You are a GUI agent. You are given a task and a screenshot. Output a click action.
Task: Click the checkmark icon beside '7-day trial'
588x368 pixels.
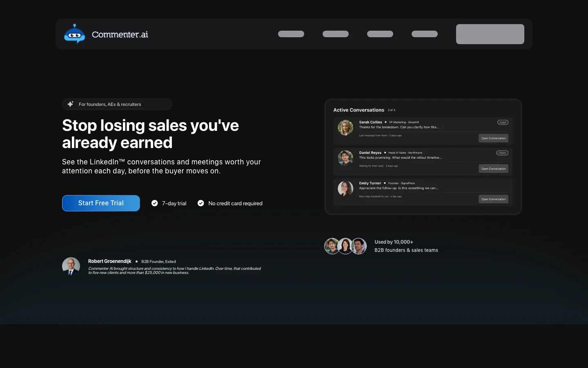click(x=155, y=203)
